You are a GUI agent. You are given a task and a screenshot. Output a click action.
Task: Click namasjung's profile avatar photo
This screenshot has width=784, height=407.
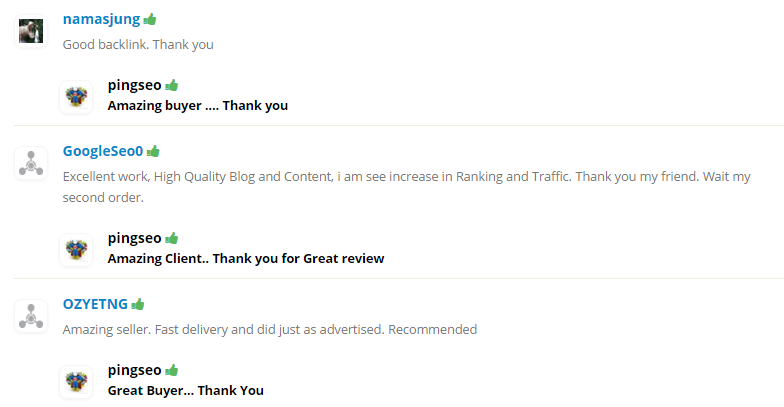point(31,31)
